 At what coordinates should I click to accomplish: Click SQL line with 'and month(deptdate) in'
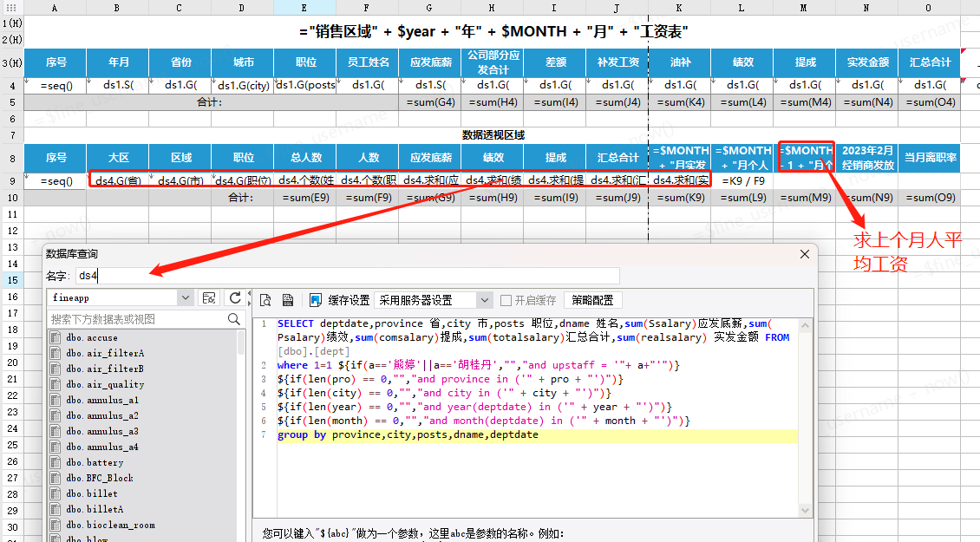pos(484,421)
